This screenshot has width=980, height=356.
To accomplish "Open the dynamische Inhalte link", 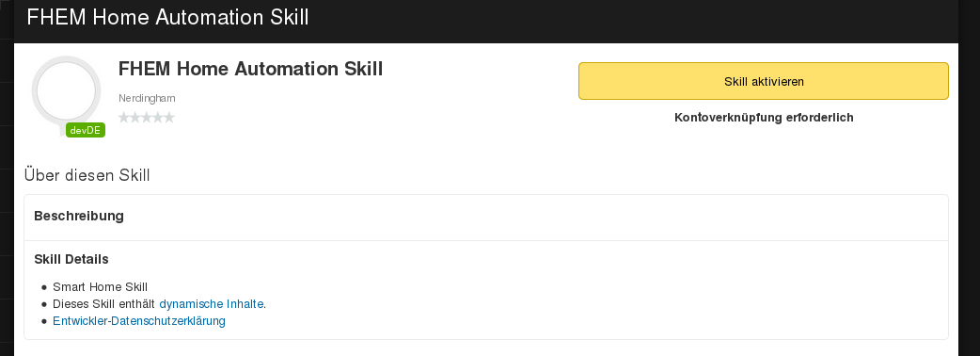I will coord(212,304).
